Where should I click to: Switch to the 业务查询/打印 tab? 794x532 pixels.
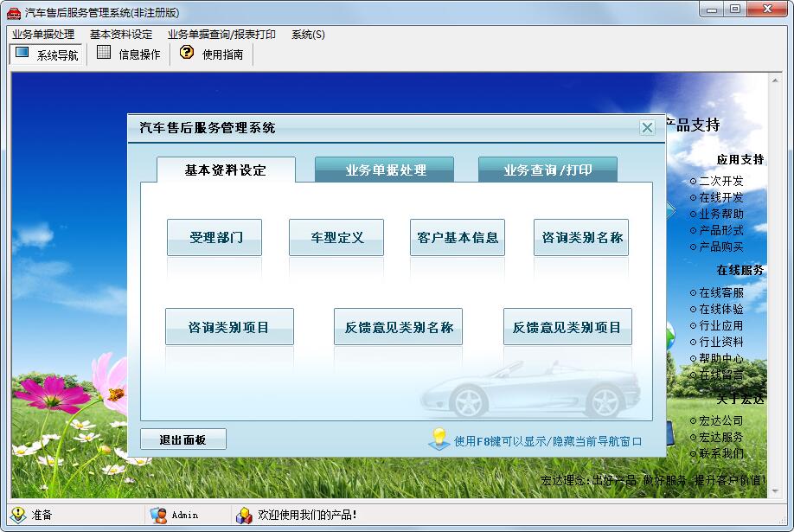click(x=547, y=170)
